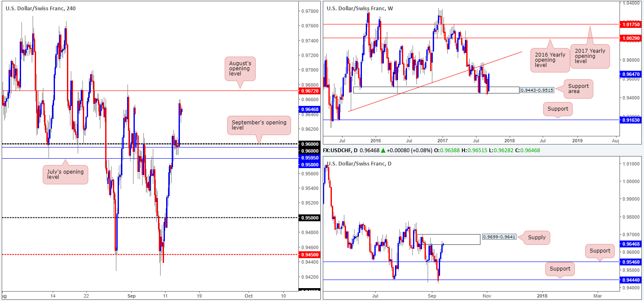Click the 0.91630 support price label

[x=631, y=120]
